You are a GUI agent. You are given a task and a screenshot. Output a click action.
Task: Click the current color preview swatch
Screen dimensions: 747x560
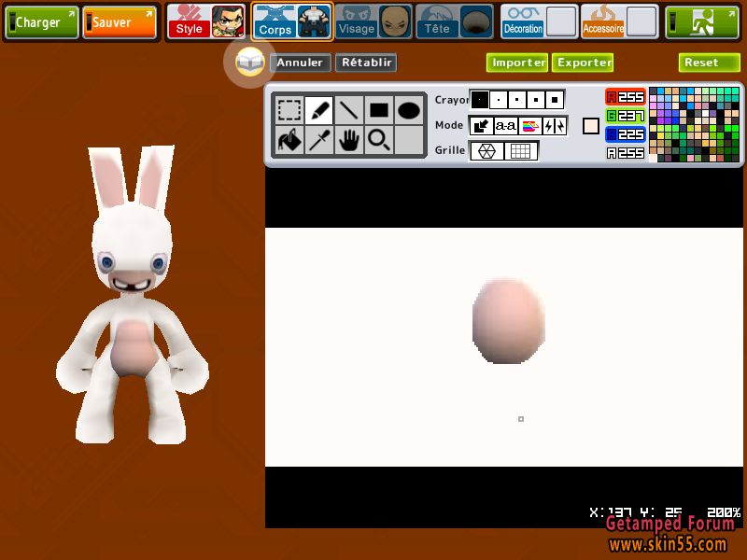591,126
